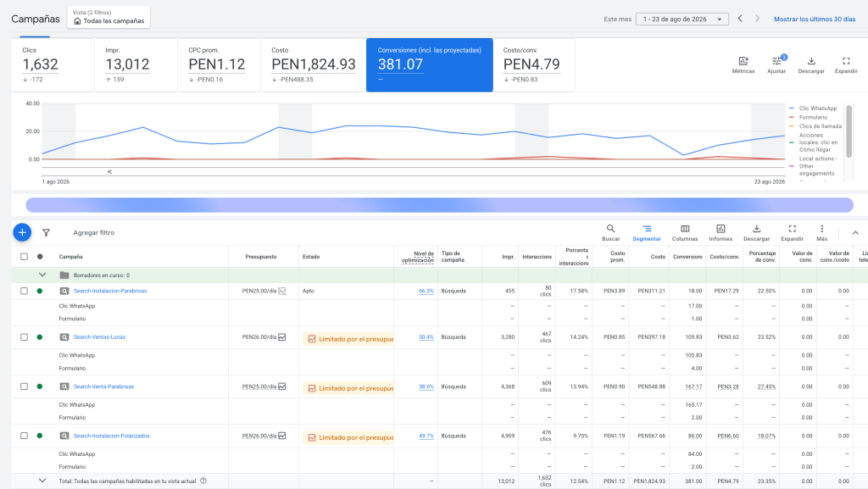The width and height of the screenshot is (868, 489).
Task: Open the Más three-dot menu
Action: [821, 233]
